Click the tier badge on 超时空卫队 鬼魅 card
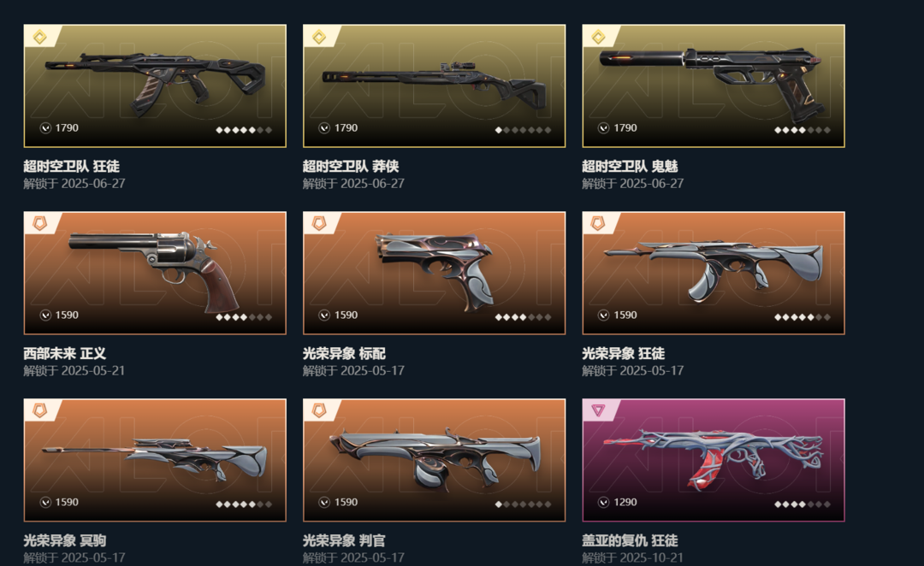The image size is (924, 566). [x=598, y=37]
